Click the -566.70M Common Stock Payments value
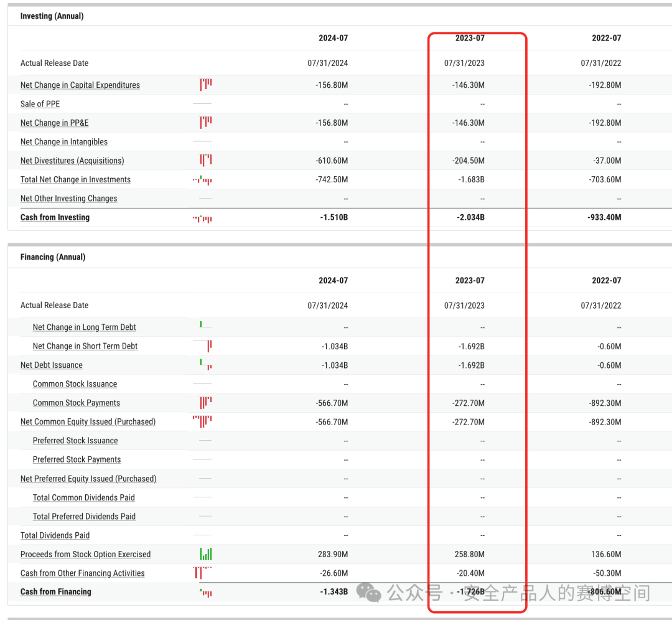The height and width of the screenshot is (620, 672). tap(332, 403)
